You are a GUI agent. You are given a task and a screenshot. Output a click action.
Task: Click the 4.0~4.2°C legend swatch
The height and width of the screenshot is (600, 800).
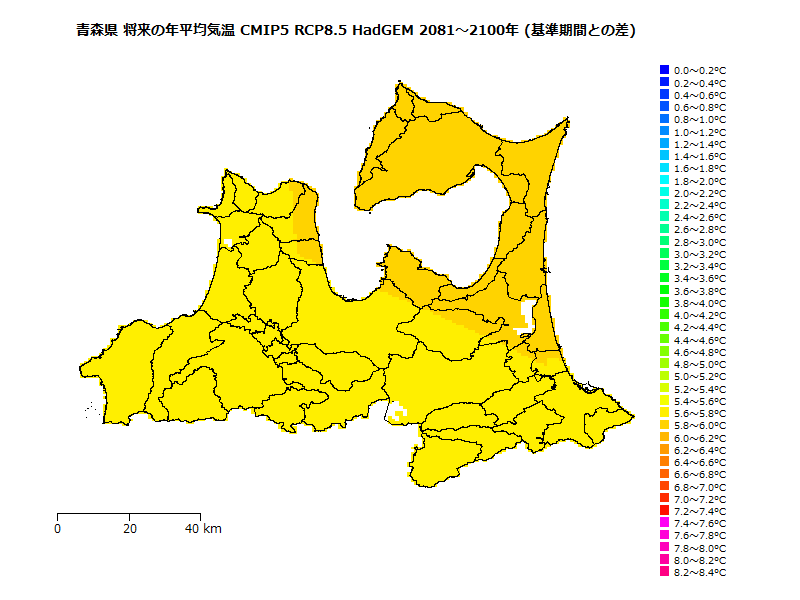[664, 314]
